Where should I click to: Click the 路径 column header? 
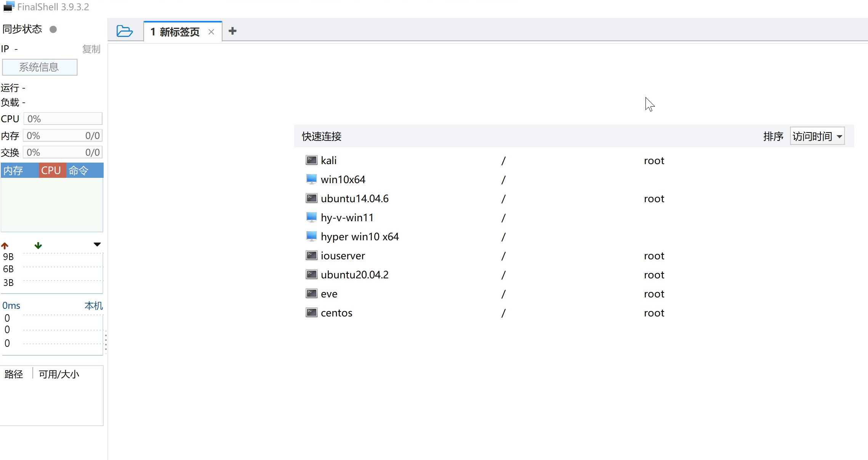14,374
